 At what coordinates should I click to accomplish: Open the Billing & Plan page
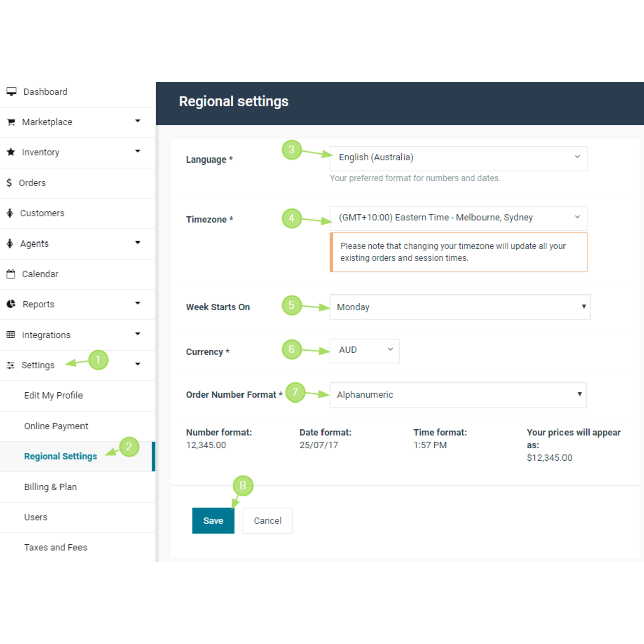(x=50, y=487)
